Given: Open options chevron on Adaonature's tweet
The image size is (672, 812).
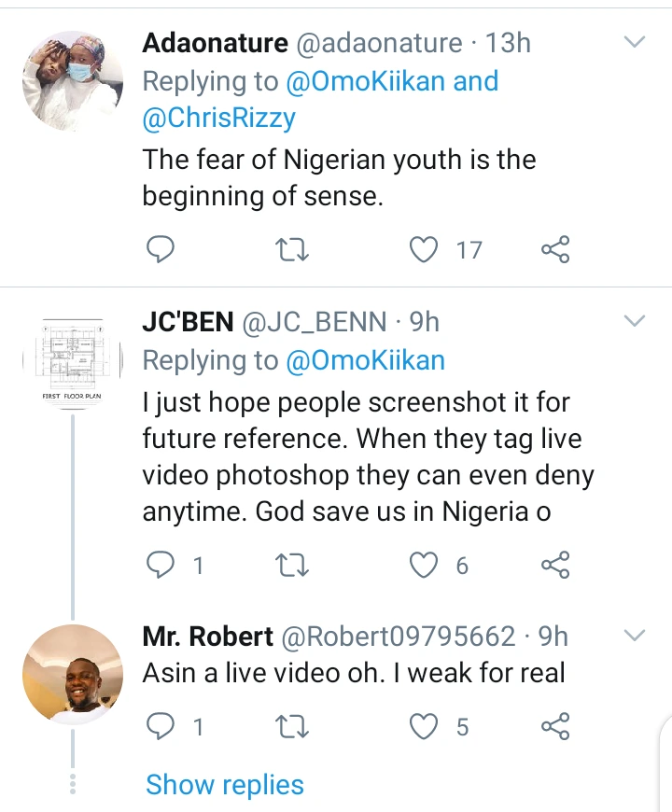Looking at the screenshot, I should (635, 42).
